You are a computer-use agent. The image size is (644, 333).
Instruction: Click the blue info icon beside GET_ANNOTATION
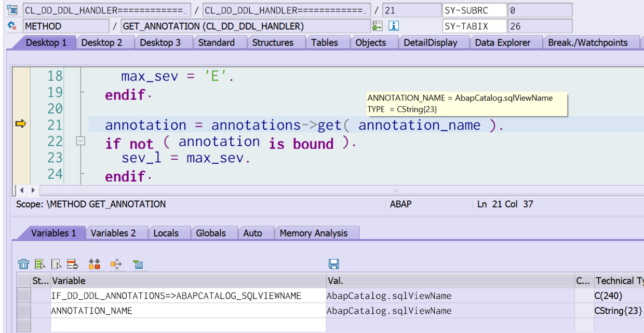click(x=394, y=26)
